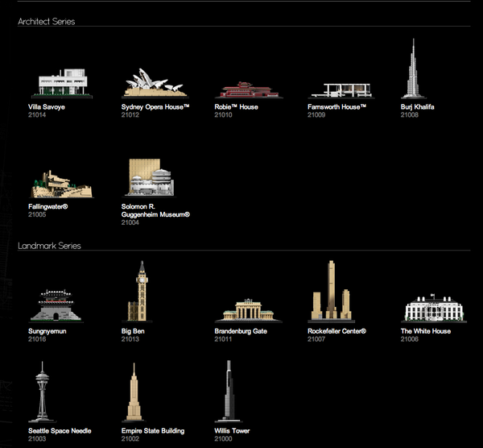
Task: Open the Willis Tower model image
Action: [x=229, y=392]
